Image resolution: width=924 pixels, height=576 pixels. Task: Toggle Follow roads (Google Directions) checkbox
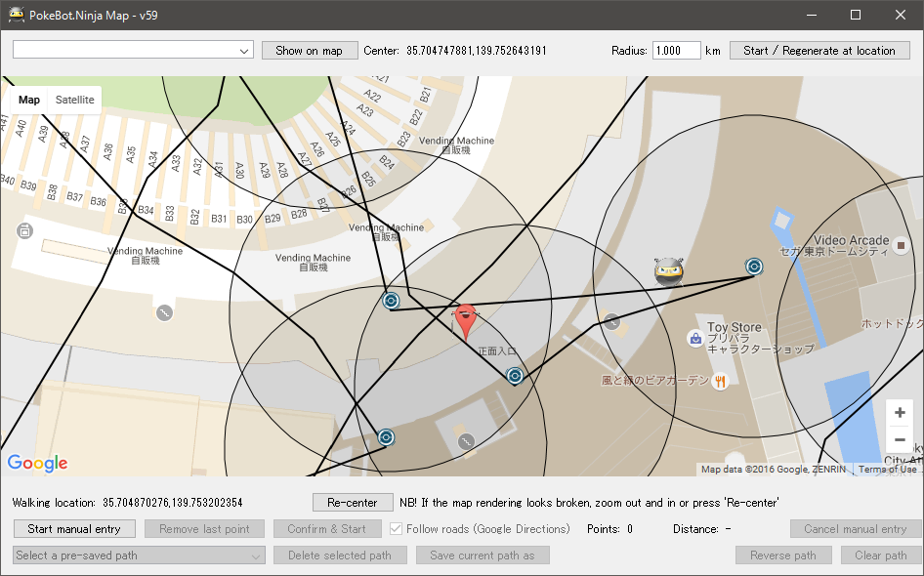click(396, 529)
